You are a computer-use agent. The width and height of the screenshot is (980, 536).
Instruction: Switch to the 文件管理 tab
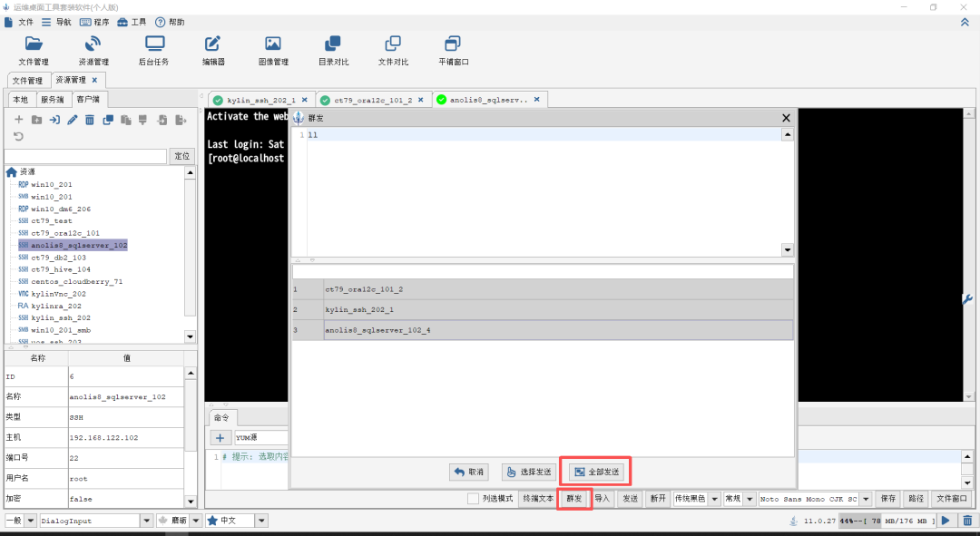[28, 81]
